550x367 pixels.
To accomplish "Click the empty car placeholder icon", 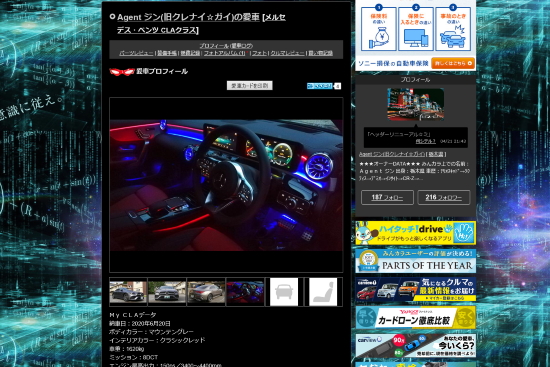I will pos(284,292).
